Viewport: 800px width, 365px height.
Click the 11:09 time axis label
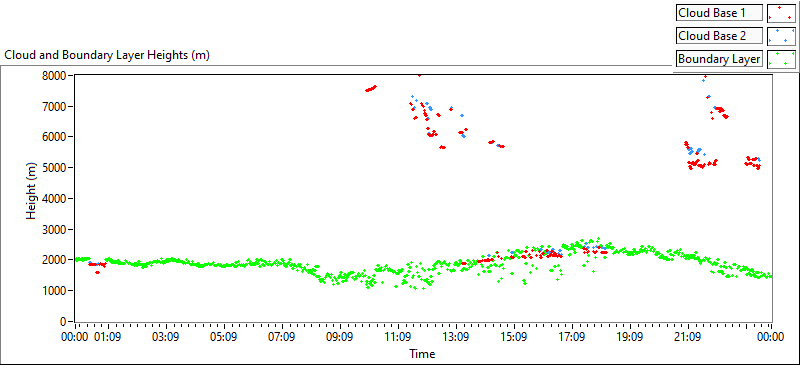[x=398, y=337]
